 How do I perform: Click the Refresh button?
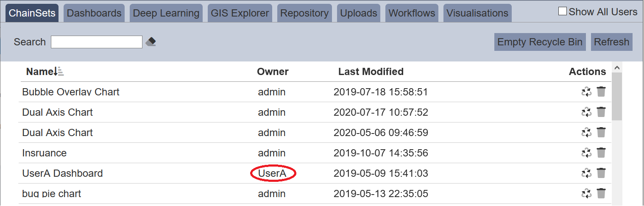click(612, 42)
